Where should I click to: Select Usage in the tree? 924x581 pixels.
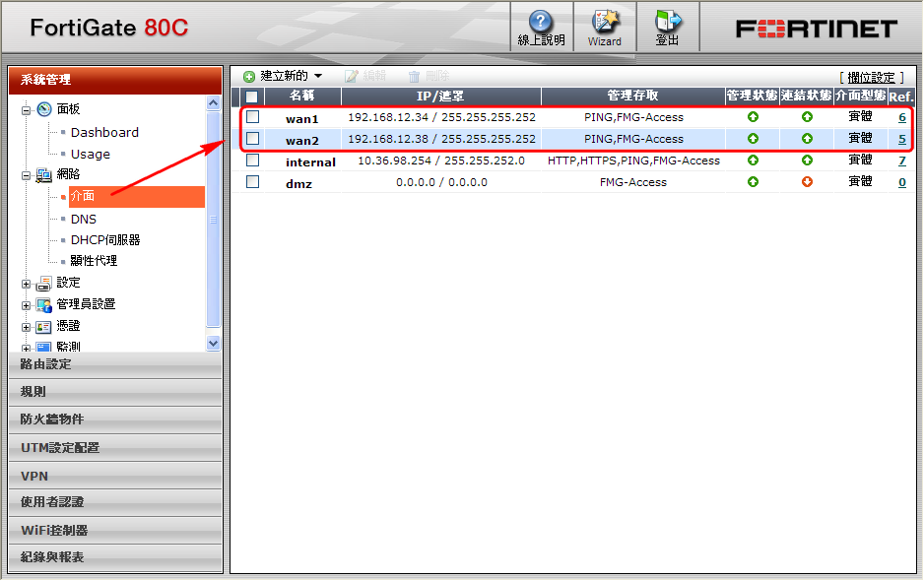coord(91,155)
